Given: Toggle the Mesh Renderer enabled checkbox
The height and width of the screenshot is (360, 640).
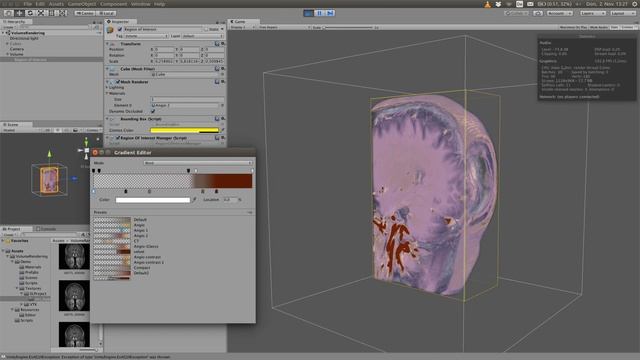Looking at the screenshot, I should [x=118, y=82].
